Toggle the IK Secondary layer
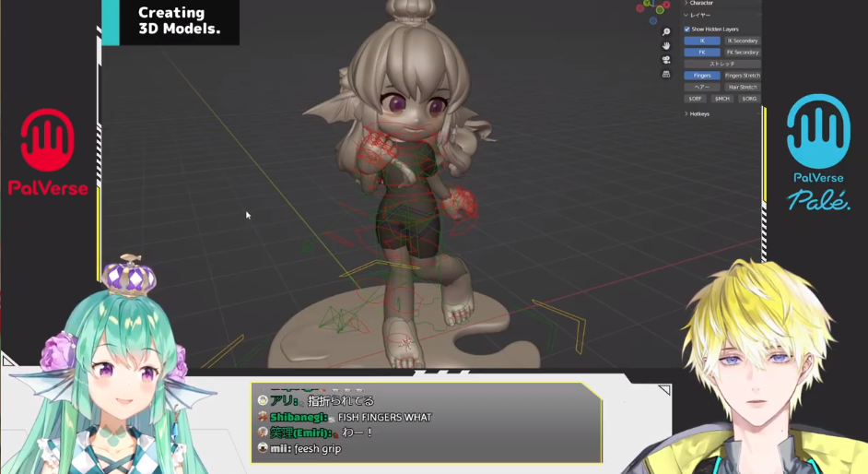The height and width of the screenshot is (474, 868). 743,41
